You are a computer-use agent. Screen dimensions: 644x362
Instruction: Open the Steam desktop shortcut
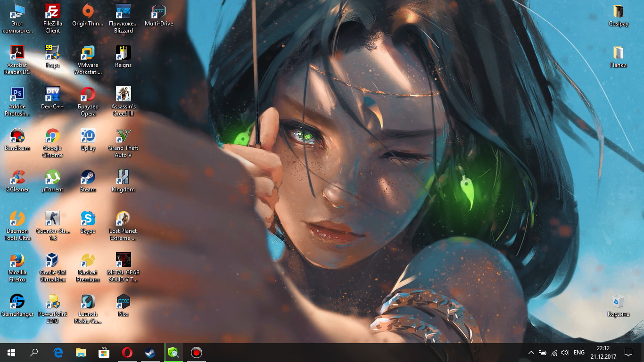88,181
